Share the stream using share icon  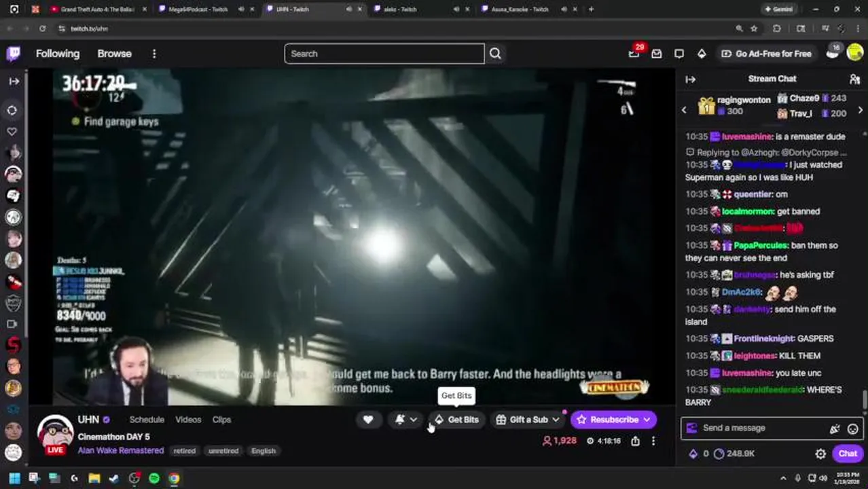click(x=635, y=441)
